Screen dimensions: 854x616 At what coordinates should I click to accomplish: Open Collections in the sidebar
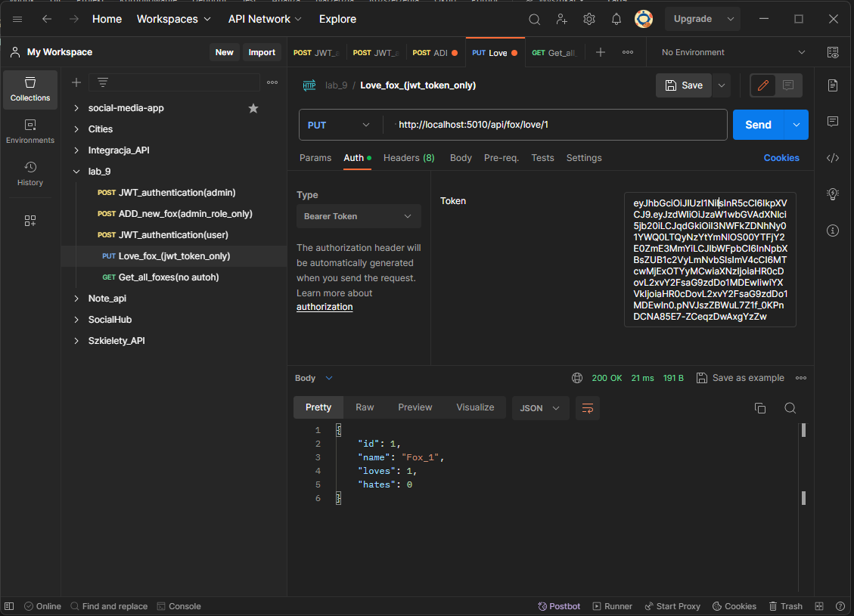[x=30, y=90]
